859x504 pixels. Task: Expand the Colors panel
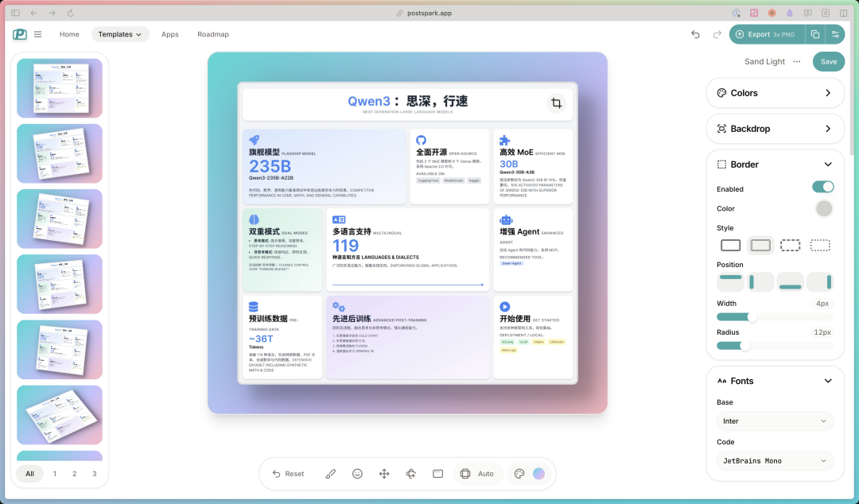[x=775, y=93]
